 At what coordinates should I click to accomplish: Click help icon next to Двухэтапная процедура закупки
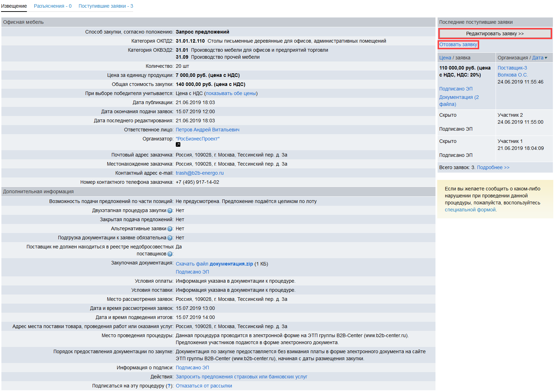pyautogui.click(x=170, y=211)
